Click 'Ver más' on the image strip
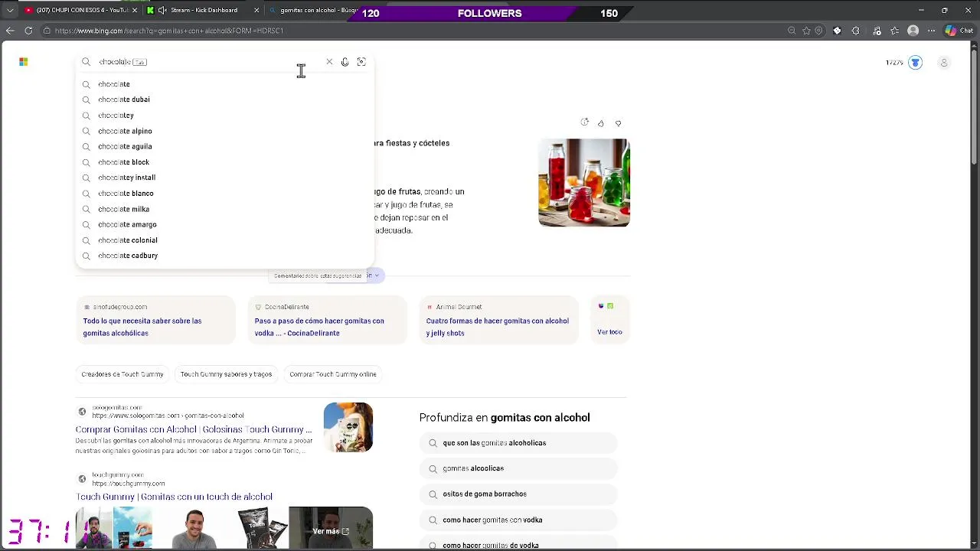The image size is (980, 551). tap(331, 530)
